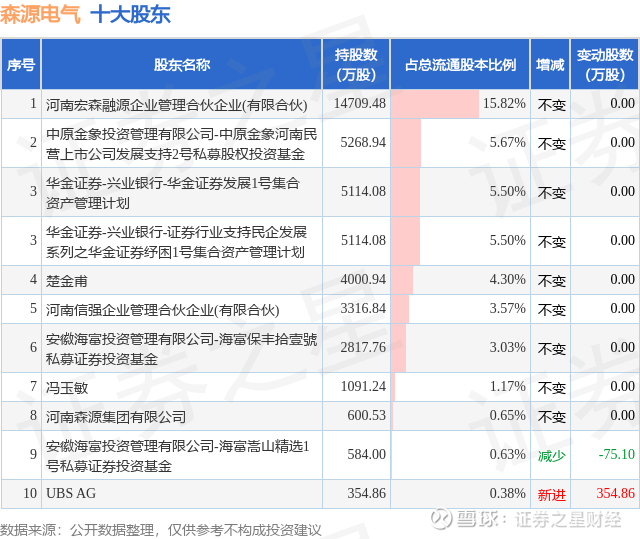Click shareholder 河南宏森融源企业管理合伙企业(有限合伙)
Screen dimensions: 640x539
176,105
